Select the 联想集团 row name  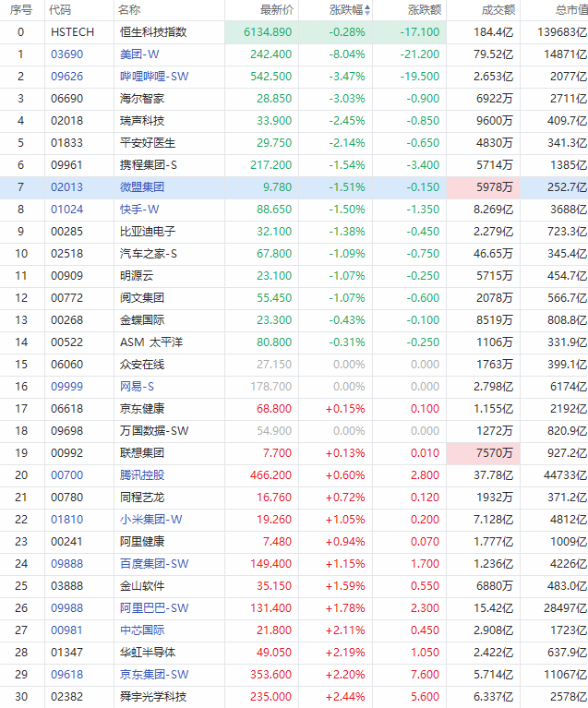tap(142, 453)
